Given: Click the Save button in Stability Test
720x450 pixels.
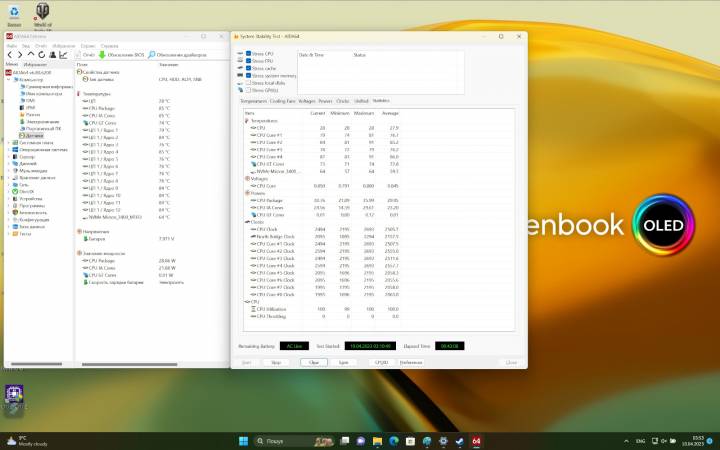Looking at the screenshot, I should pos(343,362).
